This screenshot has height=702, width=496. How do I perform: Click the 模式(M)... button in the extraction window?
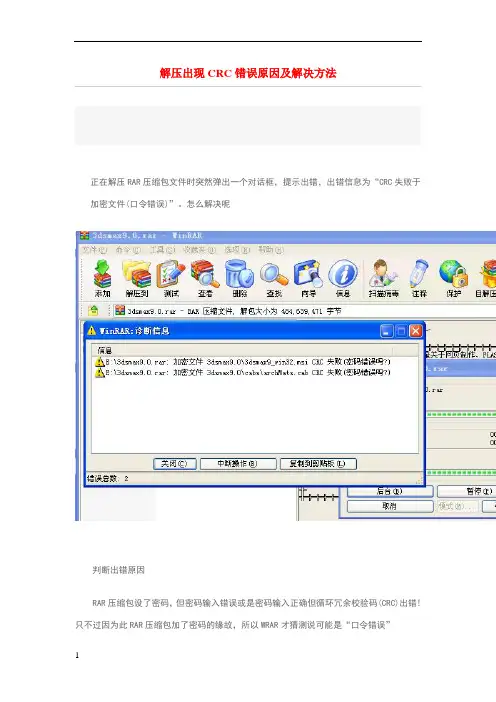pos(458,506)
